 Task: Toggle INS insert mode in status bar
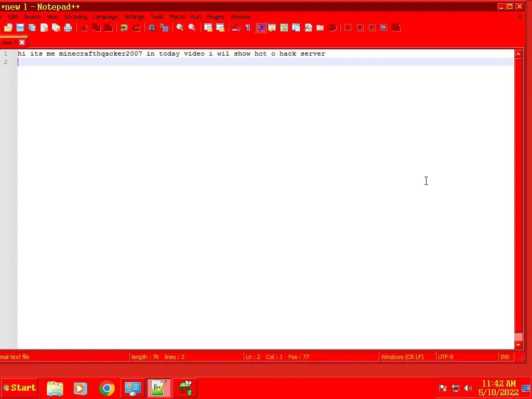(505, 357)
